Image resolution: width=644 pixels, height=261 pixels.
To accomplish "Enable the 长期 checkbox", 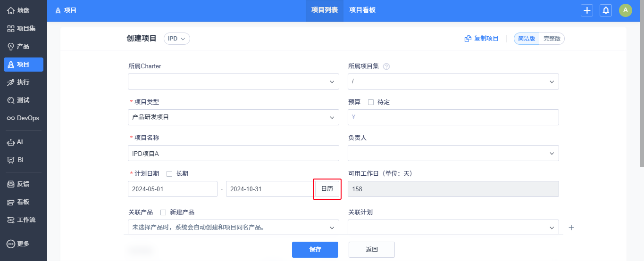I will [169, 174].
